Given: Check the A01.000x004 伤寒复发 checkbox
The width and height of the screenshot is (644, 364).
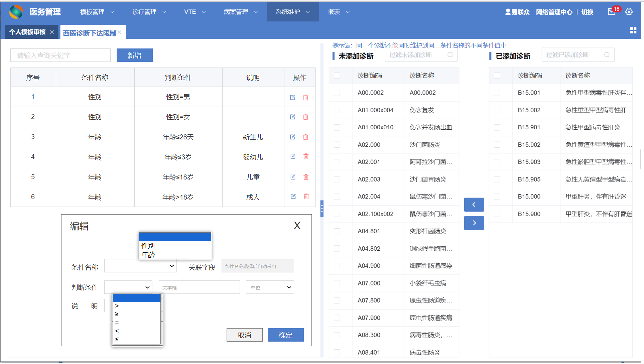Looking at the screenshot, I should click(x=337, y=110).
